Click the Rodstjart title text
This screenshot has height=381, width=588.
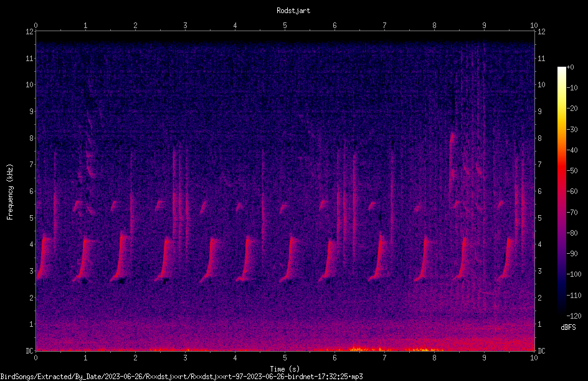tap(293, 11)
